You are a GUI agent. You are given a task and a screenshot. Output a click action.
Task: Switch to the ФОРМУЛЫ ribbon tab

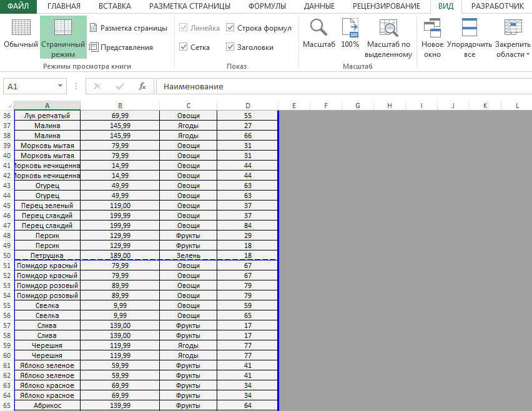click(x=267, y=6)
